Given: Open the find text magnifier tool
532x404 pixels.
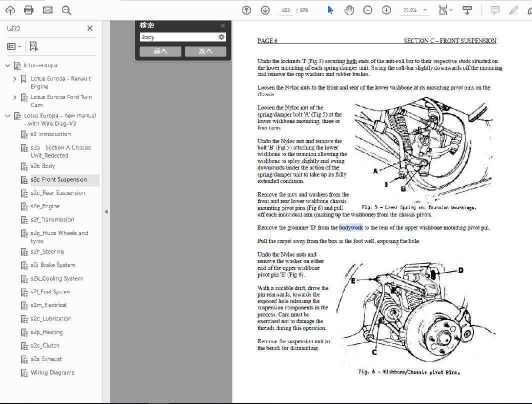Looking at the screenshot, I should click(66, 10).
